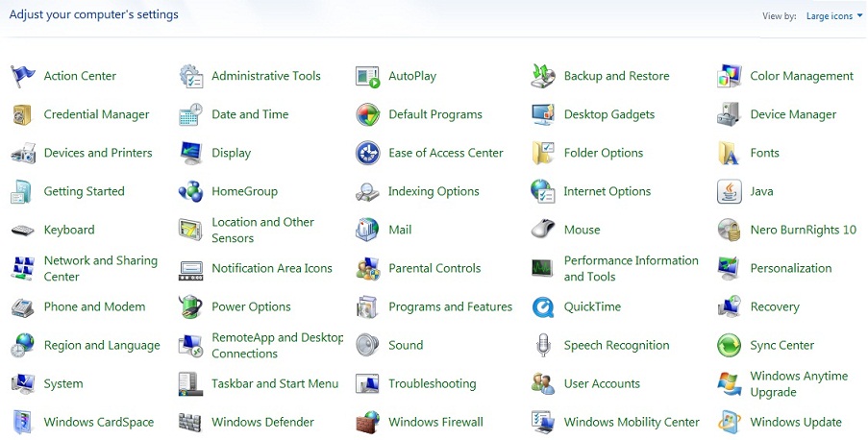
Task: Open the AutoPlay icon
Action: pyautogui.click(x=367, y=77)
